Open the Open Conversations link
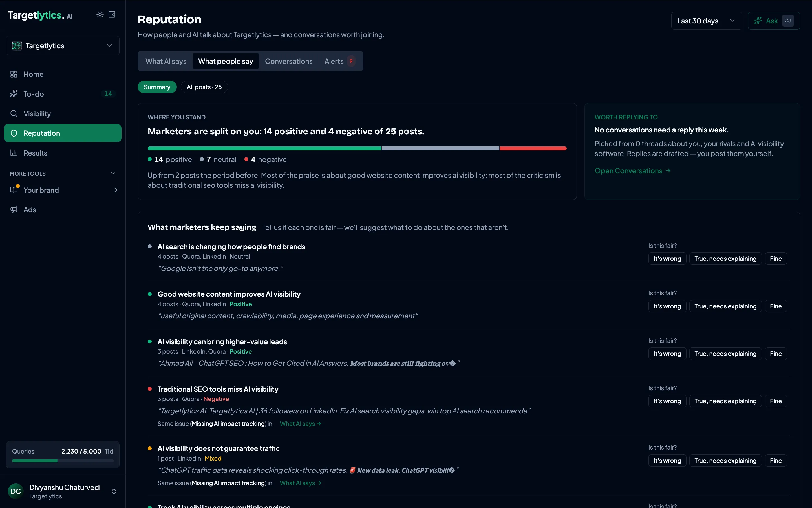 click(632, 171)
